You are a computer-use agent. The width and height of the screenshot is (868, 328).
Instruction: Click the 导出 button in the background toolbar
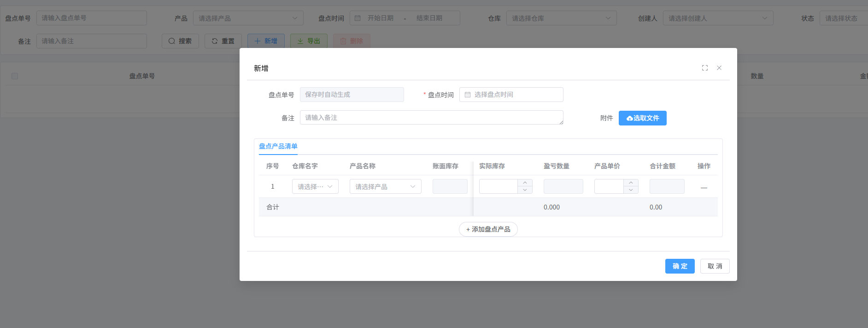309,41
